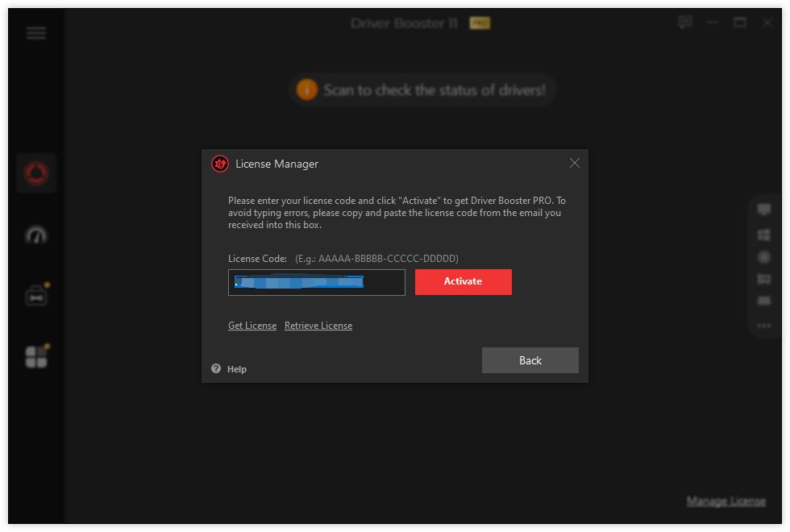
Task: Click the License Manager logo icon
Action: coord(220,164)
